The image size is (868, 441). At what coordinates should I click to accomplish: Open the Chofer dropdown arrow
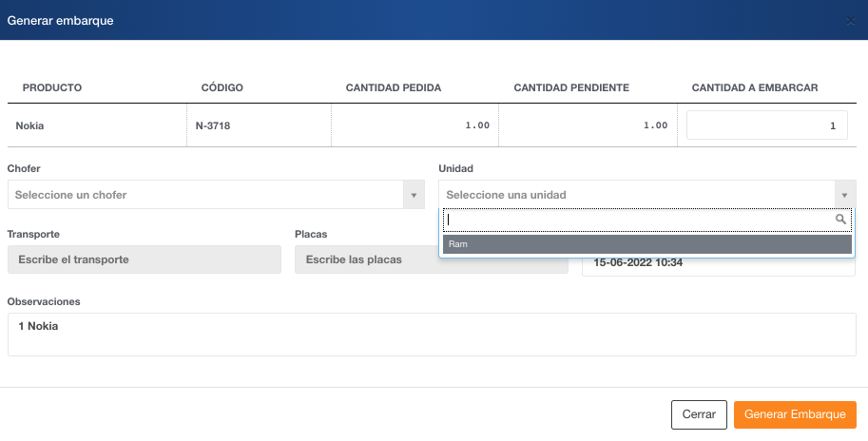coord(414,195)
